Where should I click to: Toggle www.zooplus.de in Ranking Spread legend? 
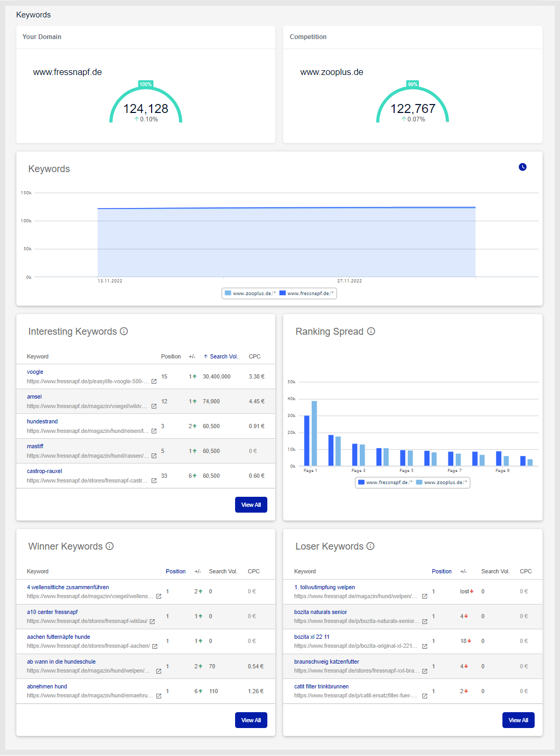(442, 482)
